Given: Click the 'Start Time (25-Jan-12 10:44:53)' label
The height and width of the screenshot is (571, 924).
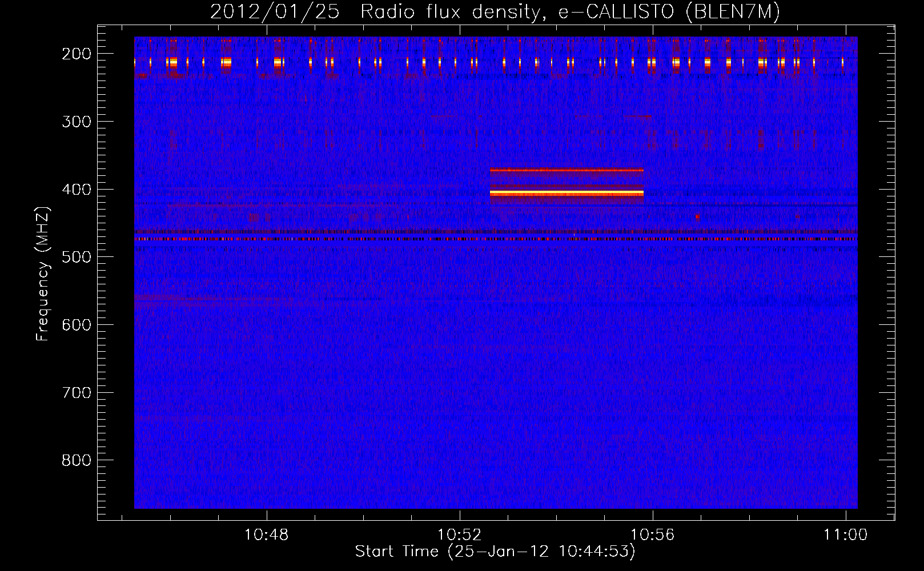Looking at the screenshot, I should 495,552.
